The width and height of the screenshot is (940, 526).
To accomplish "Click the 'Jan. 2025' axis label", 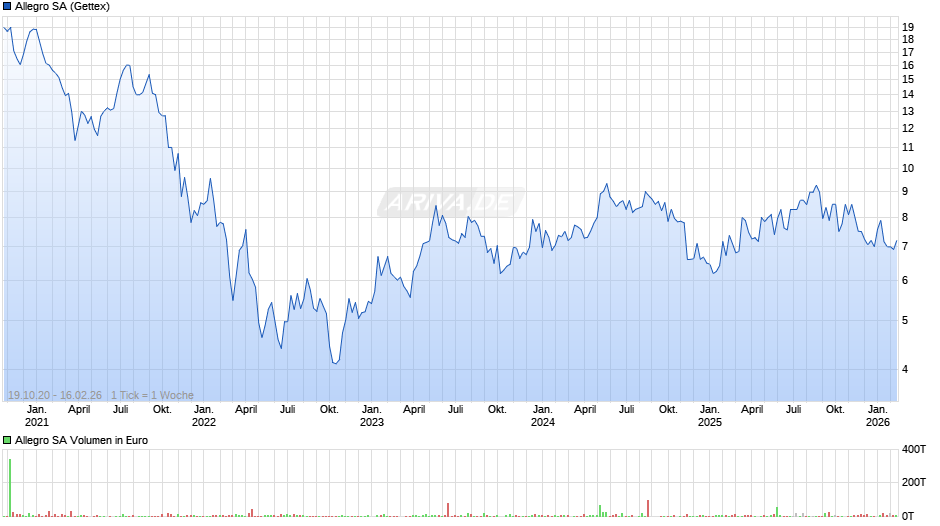I will [x=710, y=416].
